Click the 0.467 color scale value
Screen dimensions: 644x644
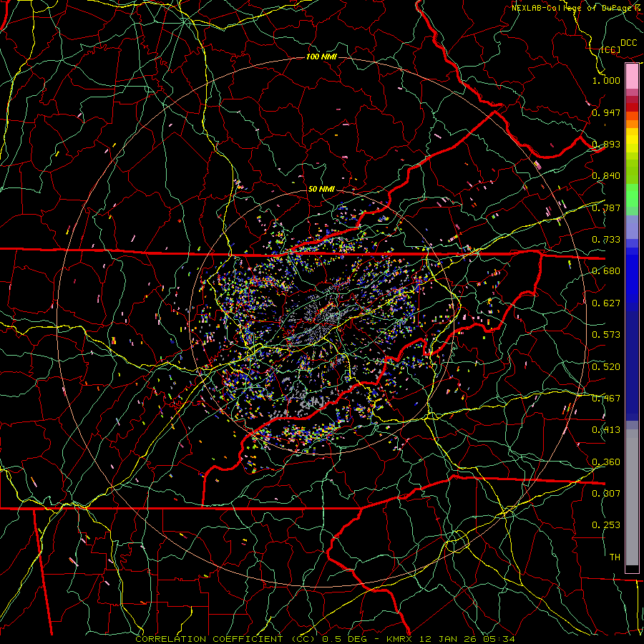[606, 399]
